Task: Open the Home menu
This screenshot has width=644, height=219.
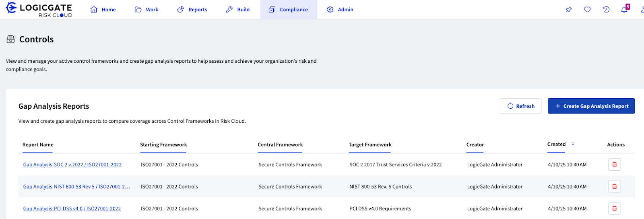Action: click(x=103, y=10)
